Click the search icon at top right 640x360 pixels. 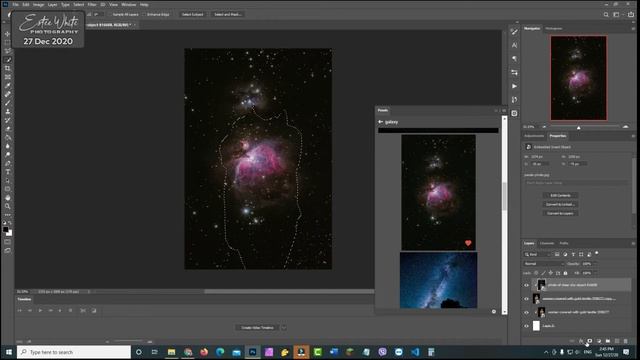[606, 14]
